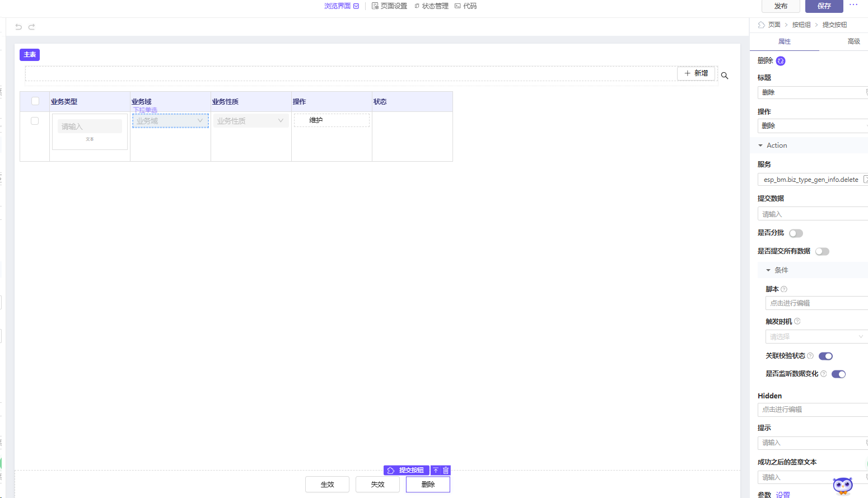Click the owl assistant mascot icon
The width and height of the screenshot is (868, 498).
coord(842,486)
